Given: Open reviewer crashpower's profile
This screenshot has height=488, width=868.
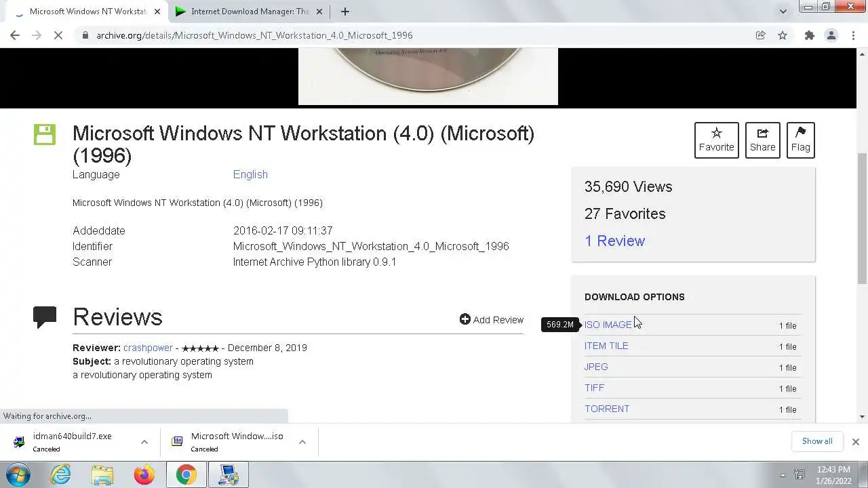Looking at the screenshot, I should [148, 348].
